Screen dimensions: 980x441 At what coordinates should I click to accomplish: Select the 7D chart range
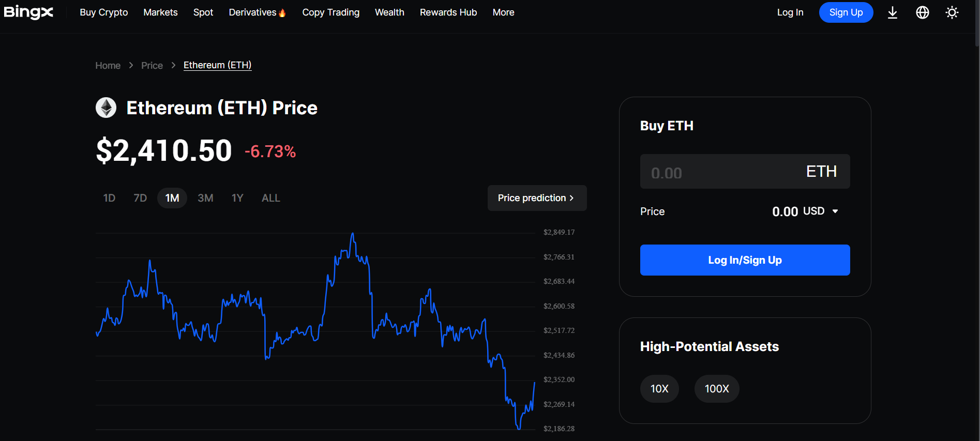point(140,198)
